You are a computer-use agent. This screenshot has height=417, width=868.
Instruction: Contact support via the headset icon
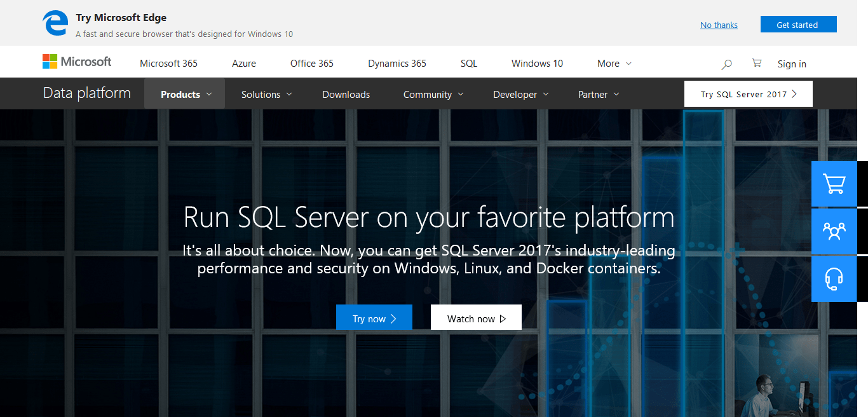tap(834, 278)
